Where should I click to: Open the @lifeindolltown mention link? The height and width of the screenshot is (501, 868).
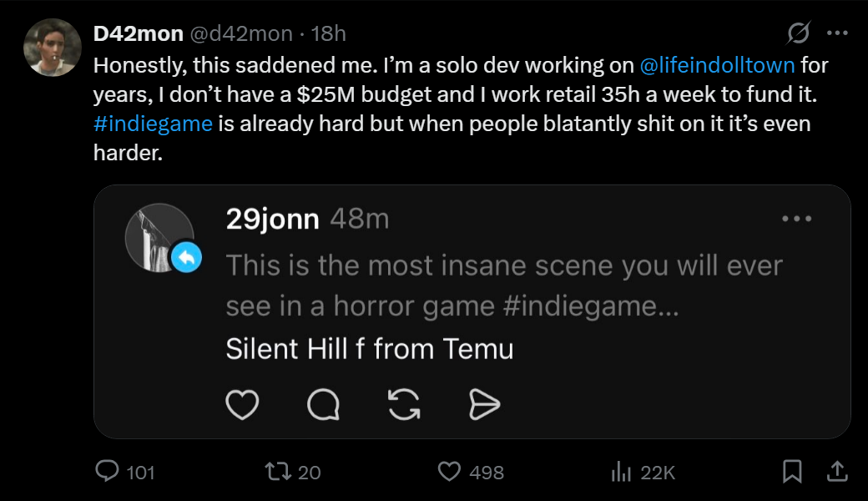coord(716,64)
